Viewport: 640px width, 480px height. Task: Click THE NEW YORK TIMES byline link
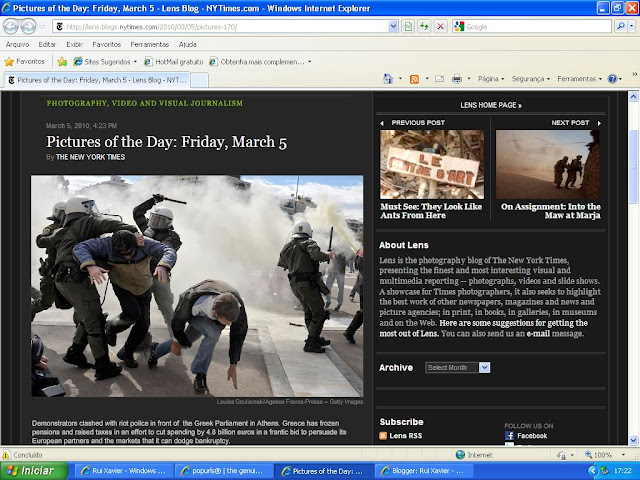pos(90,157)
